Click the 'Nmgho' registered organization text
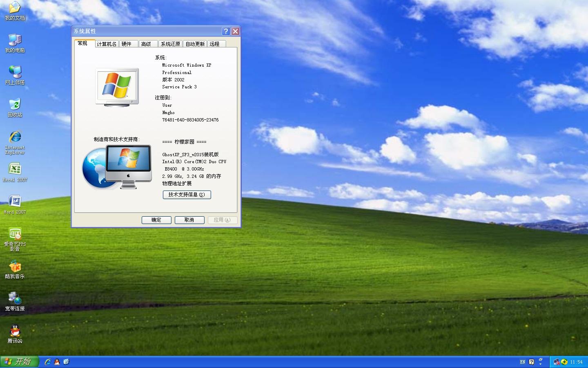 pyautogui.click(x=168, y=112)
